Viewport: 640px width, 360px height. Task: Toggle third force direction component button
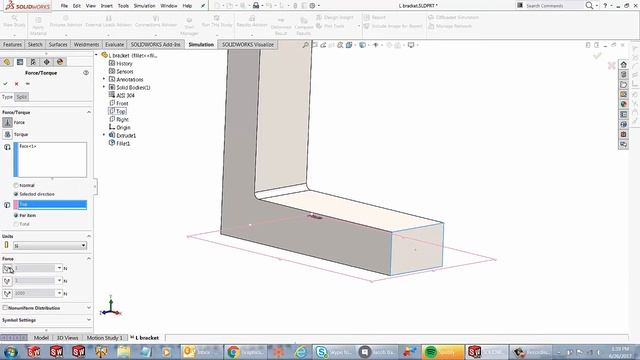click(x=7, y=293)
